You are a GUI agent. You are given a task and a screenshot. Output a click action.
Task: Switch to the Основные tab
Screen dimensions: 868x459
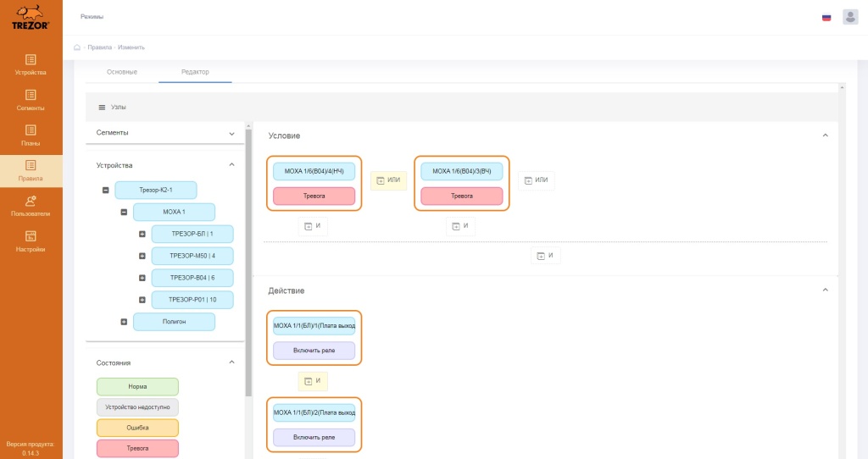point(122,72)
